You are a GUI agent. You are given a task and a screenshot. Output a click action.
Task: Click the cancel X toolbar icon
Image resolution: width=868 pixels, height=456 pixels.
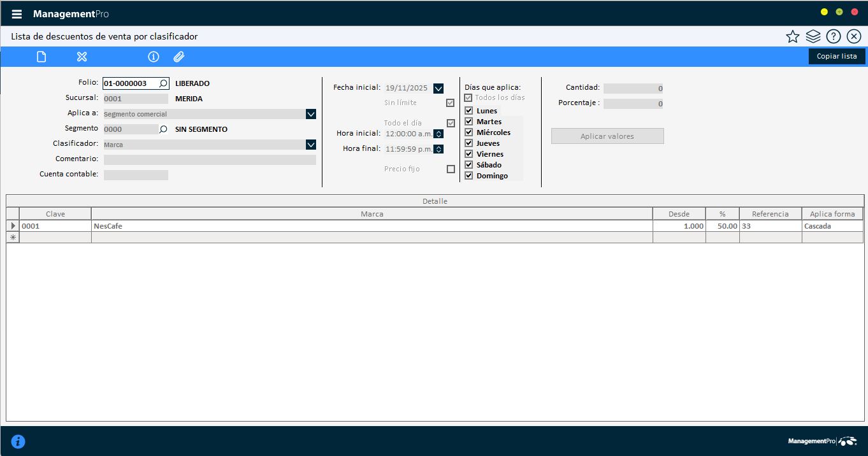[82, 57]
